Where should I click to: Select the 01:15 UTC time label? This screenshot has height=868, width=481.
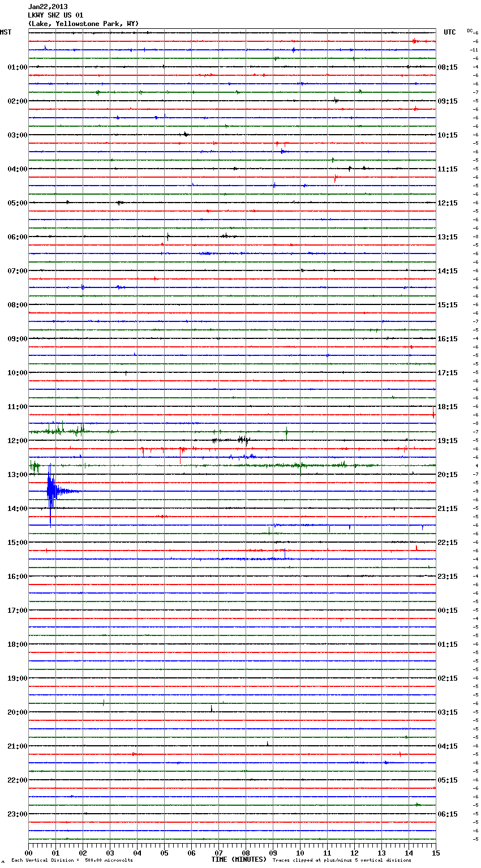coord(448,644)
